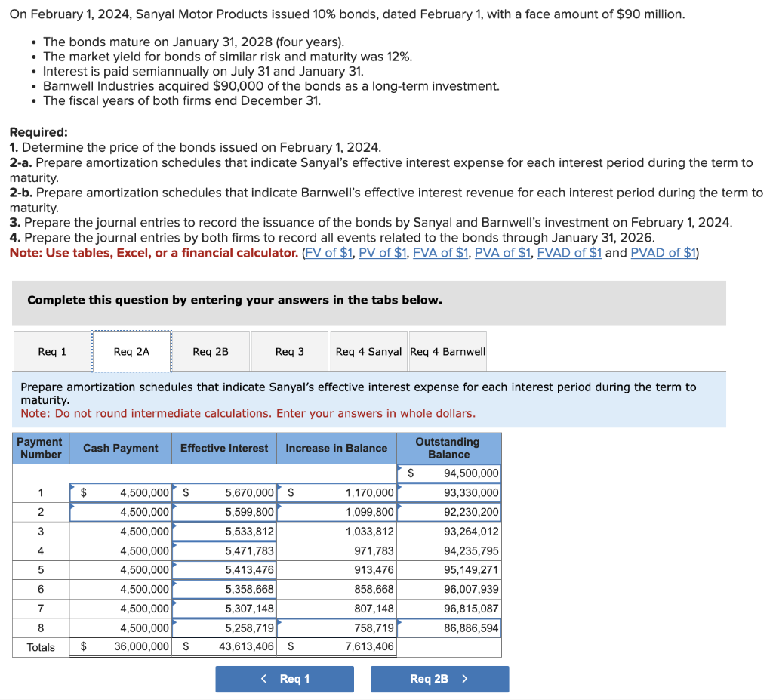
Task: Edit payment 1 increase in balance 1,170,000
Action: coord(337,492)
